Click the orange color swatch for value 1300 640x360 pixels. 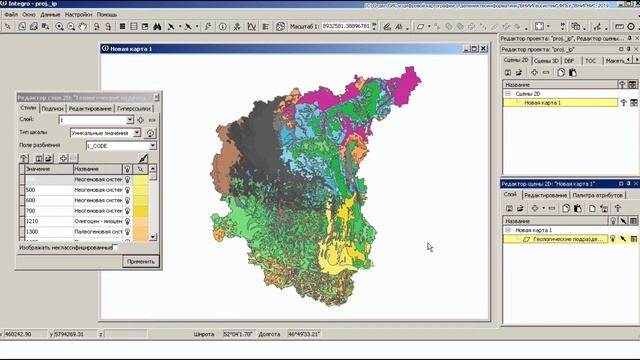click(x=140, y=232)
